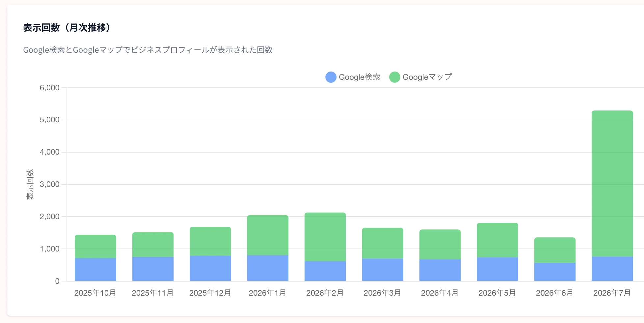This screenshot has width=644, height=323.
Task: Click the 2026年7月 x-axis label
Action: [x=612, y=293]
